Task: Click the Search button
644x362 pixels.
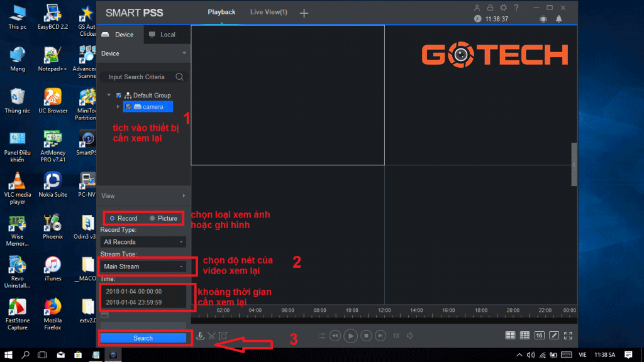Action: pos(144,337)
